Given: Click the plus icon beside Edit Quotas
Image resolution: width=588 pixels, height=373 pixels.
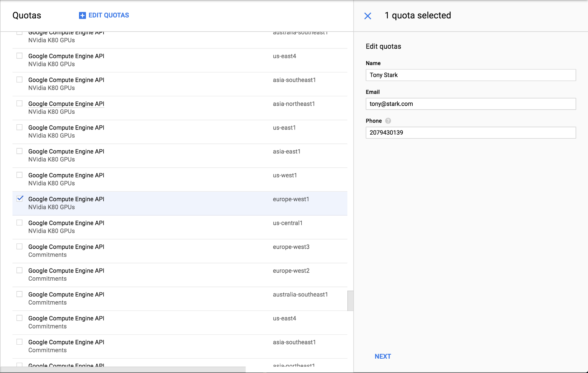Looking at the screenshot, I should click(x=82, y=15).
